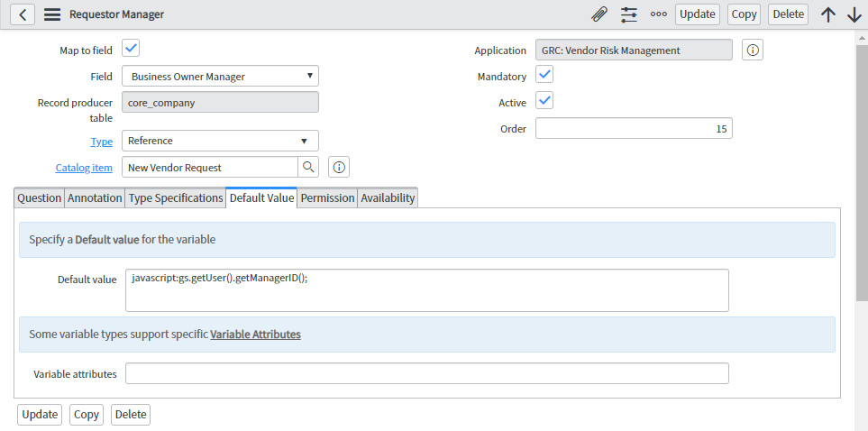This screenshot has width=868, height=431.
Task: Click the Default value script text box
Action: pyautogui.click(x=426, y=289)
